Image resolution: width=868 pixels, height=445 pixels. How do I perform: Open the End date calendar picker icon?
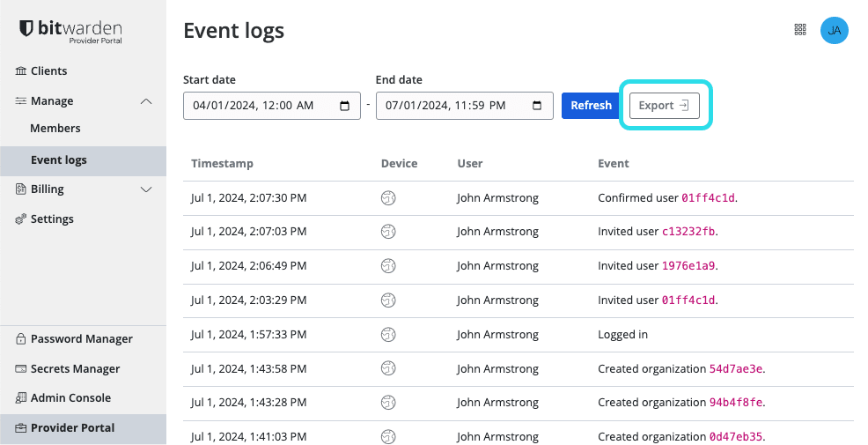point(537,105)
